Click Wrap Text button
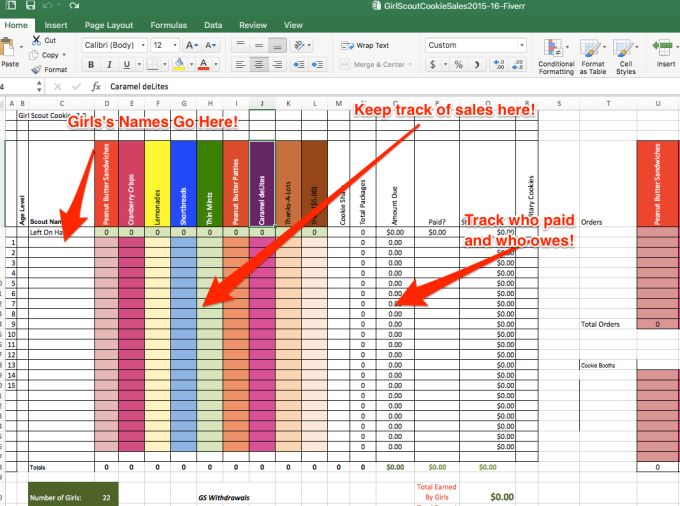This screenshot has height=506, width=680. pyautogui.click(x=365, y=45)
